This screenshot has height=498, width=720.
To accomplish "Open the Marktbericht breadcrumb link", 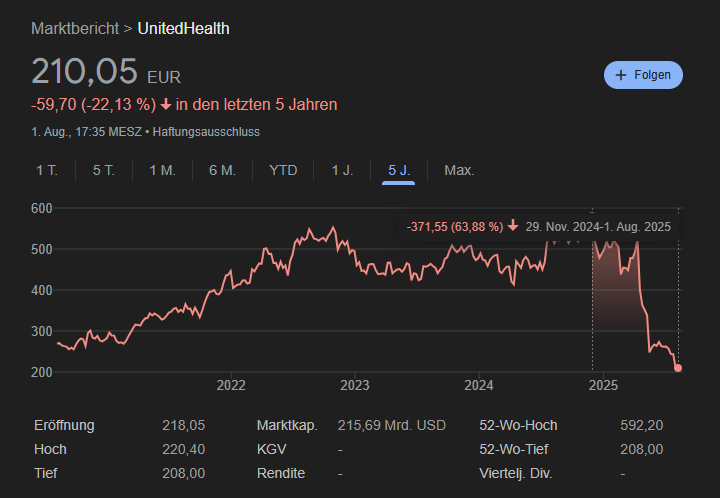I will pyautogui.click(x=75, y=28).
